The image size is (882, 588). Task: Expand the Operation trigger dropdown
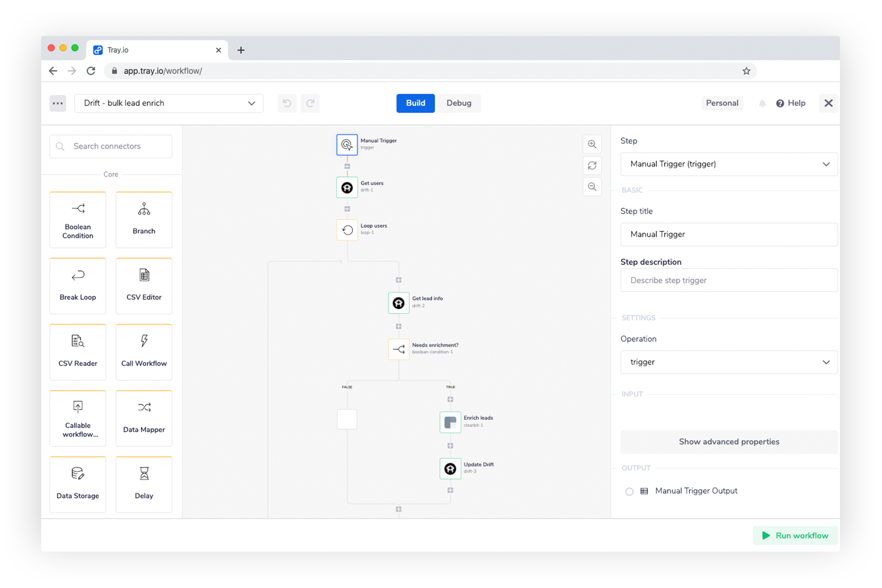pyautogui.click(x=729, y=362)
